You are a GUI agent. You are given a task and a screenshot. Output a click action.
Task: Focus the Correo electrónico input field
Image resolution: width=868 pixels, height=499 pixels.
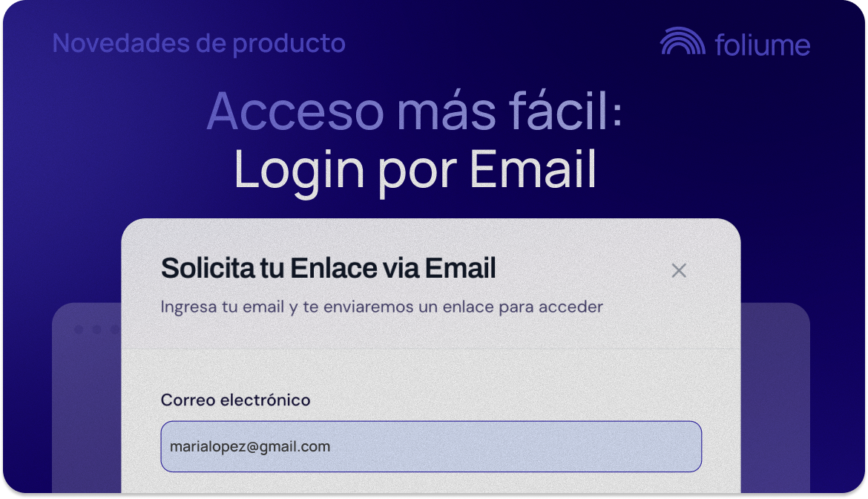431,446
